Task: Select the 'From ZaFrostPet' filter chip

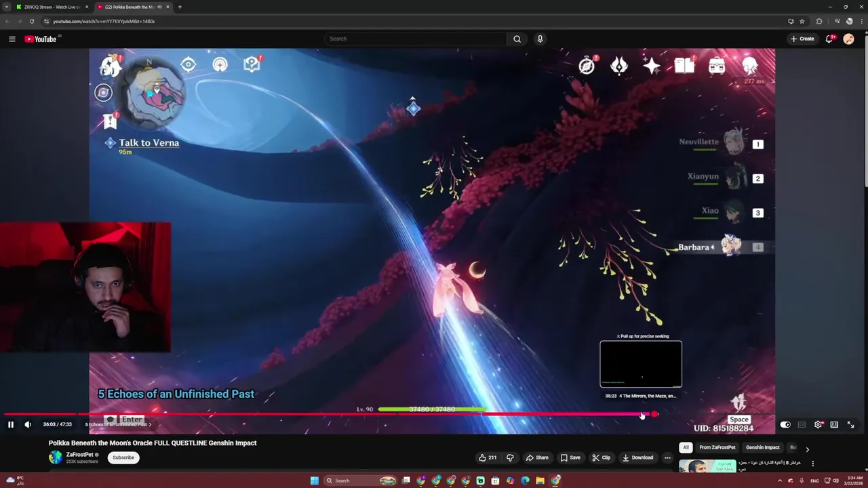Action: click(717, 447)
